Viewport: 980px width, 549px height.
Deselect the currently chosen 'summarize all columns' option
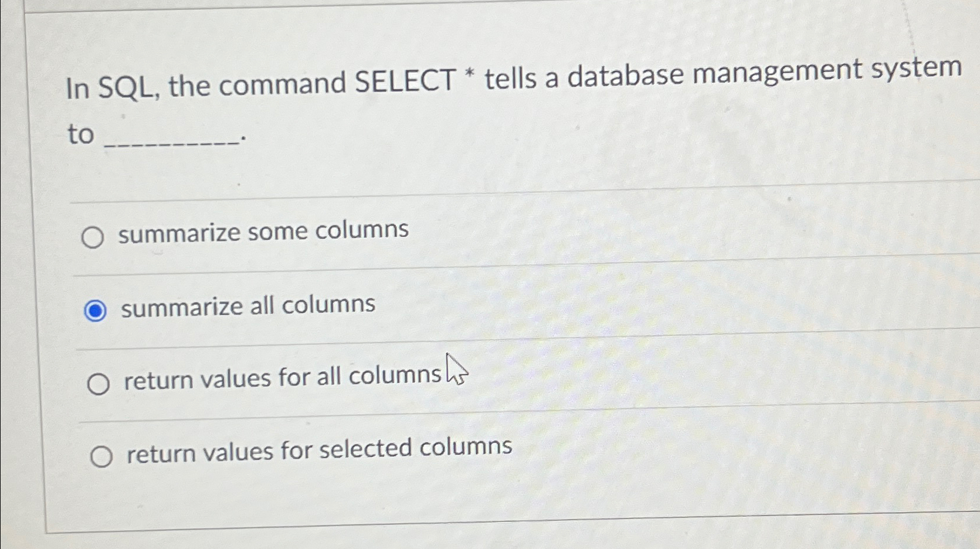point(95,310)
